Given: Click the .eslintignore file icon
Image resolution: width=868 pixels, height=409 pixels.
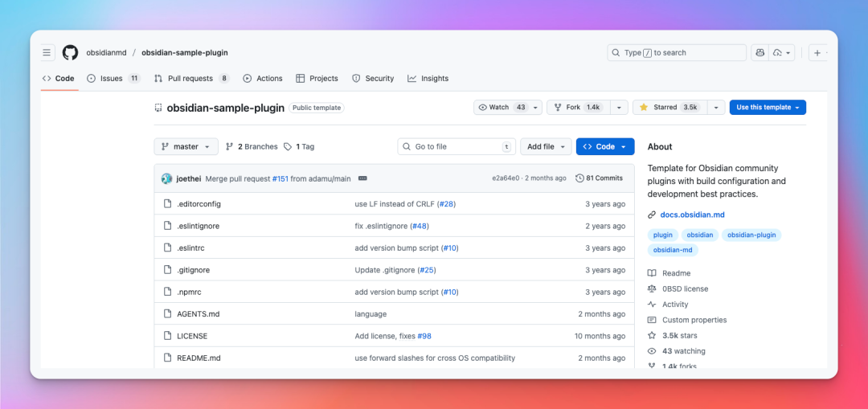Looking at the screenshot, I should click(168, 226).
